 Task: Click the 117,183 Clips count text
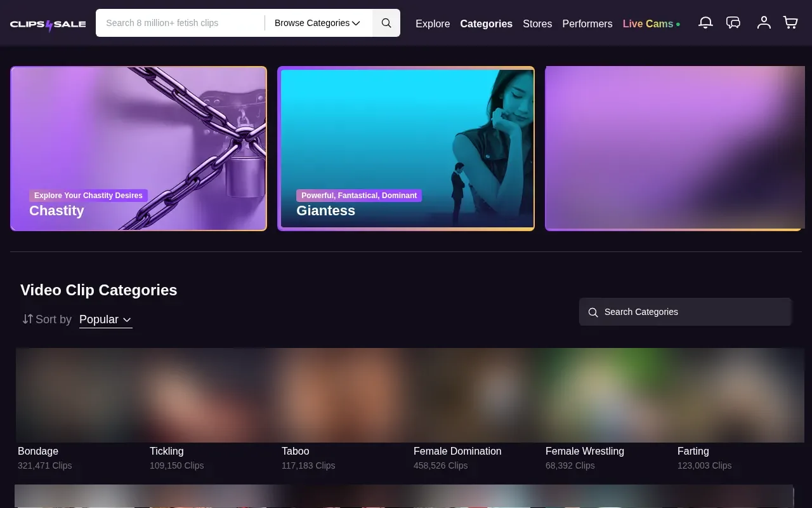(x=308, y=465)
